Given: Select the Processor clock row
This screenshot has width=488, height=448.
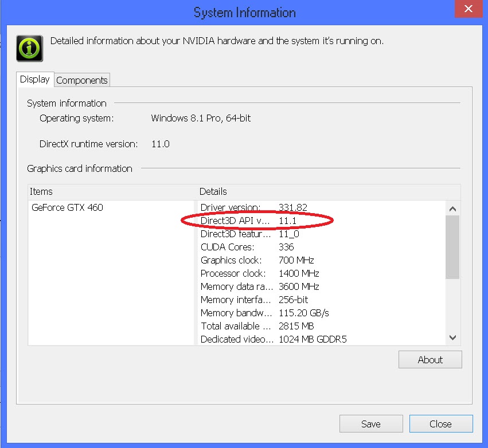Looking at the screenshot, I should [322, 273].
